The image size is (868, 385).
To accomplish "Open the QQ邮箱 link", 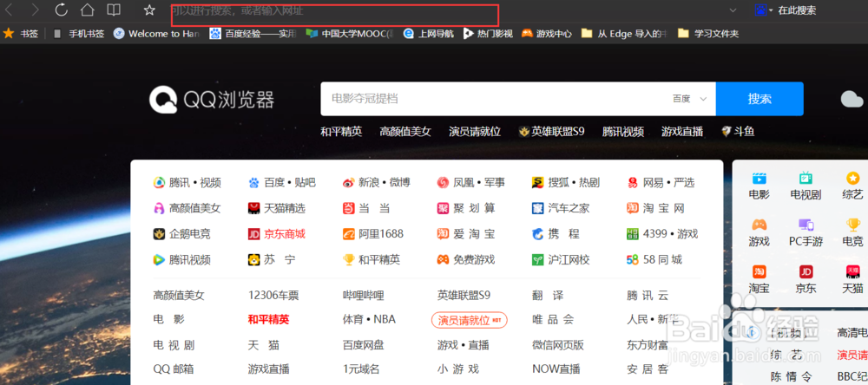I will pyautogui.click(x=174, y=369).
